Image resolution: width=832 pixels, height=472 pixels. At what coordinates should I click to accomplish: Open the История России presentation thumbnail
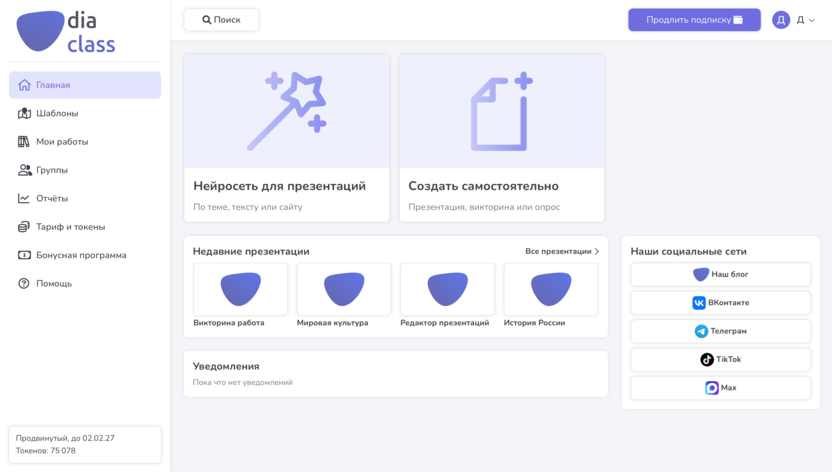click(551, 290)
